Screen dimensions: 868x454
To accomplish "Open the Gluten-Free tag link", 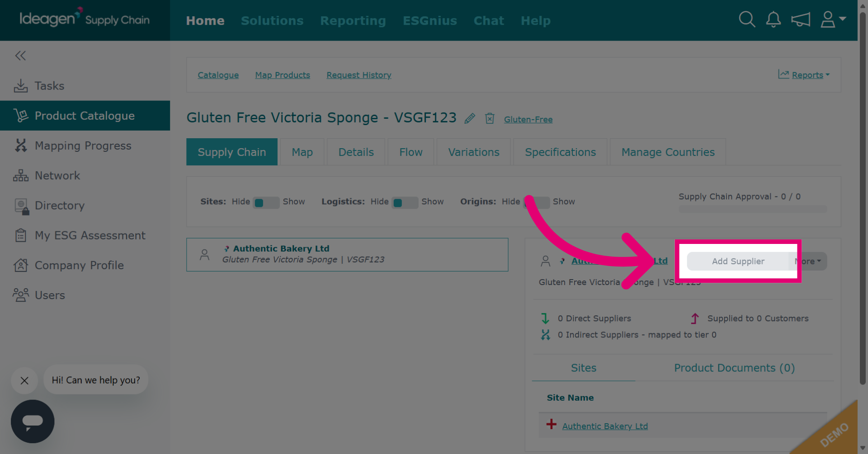I will pyautogui.click(x=528, y=119).
